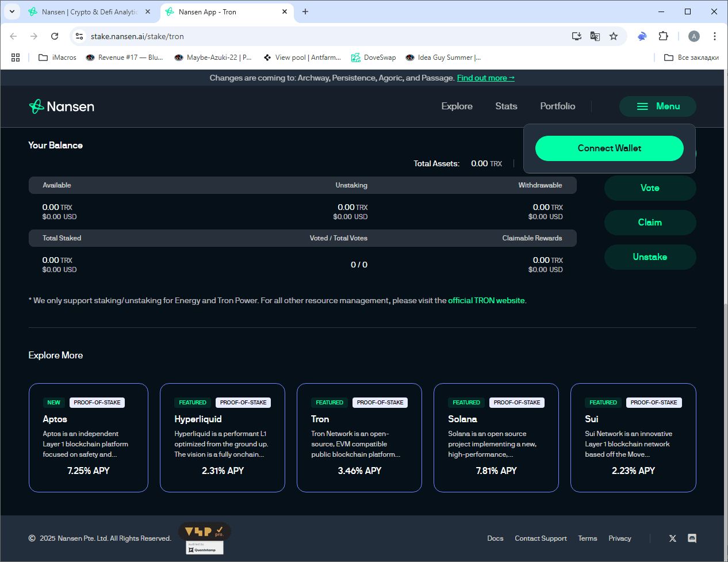Open the Tron staking card
Screen dimensions: 728x562
click(359, 438)
